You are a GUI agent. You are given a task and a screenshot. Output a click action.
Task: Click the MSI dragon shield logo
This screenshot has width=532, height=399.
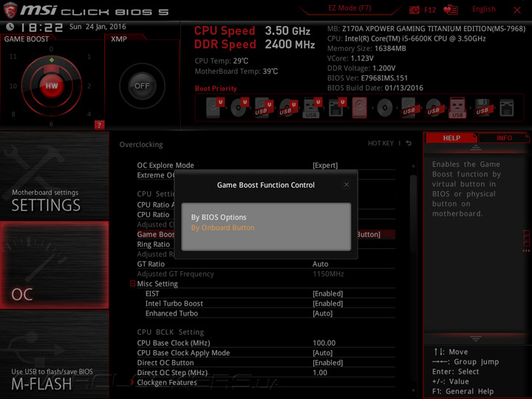[x=10, y=10]
